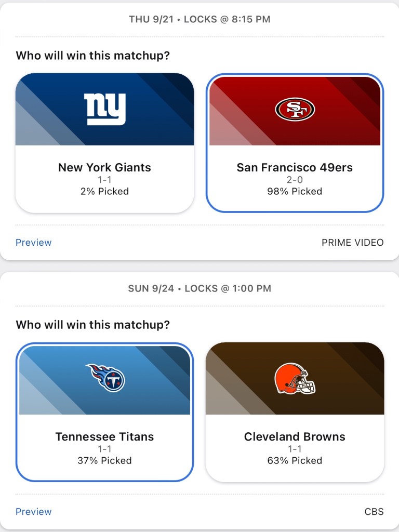Click the Tennessee Titans logo
This screenshot has width=399, height=532.
click(x=105, y=378)
